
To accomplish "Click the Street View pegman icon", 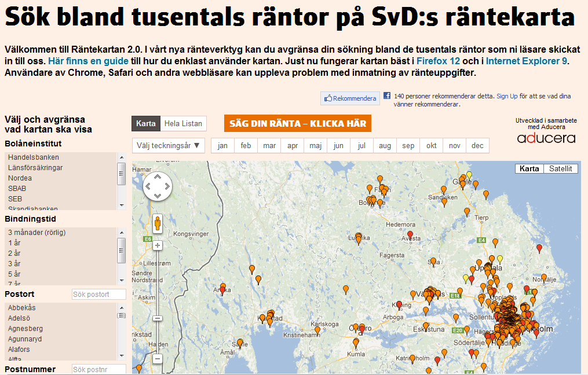I will 158,223.
